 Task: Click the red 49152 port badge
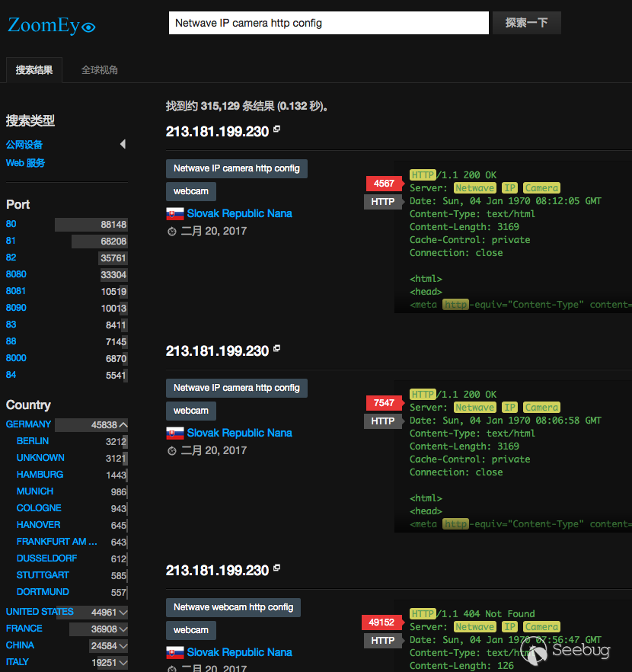pos(381,622)
